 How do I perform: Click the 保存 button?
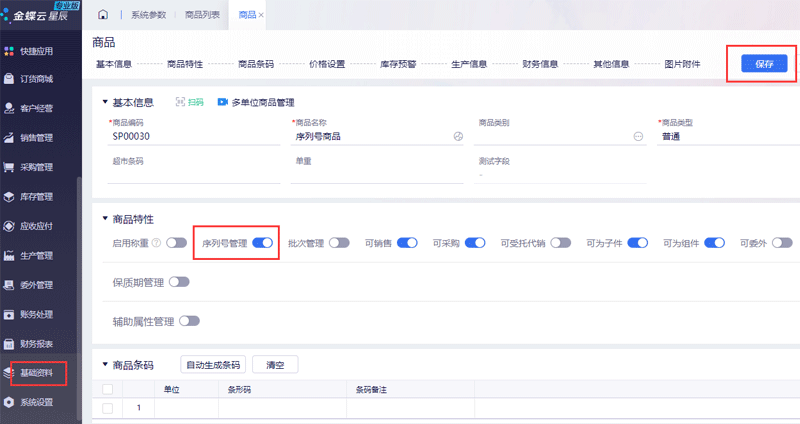(764, 64)
